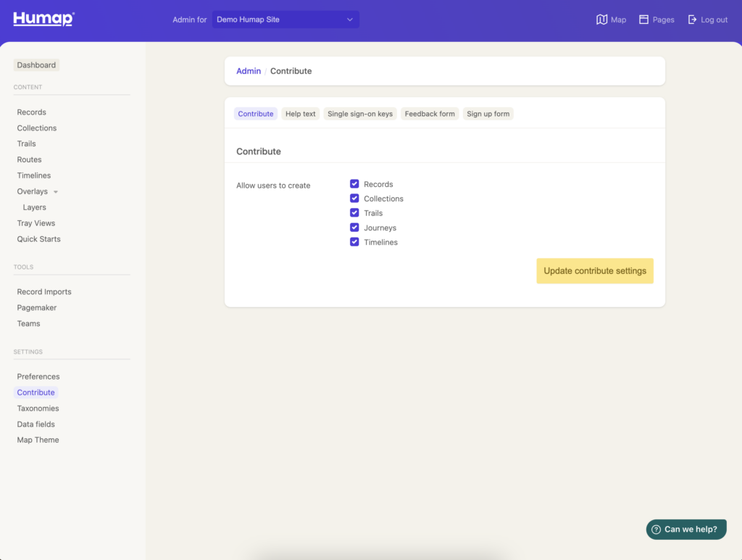Open the Demo Humap Site selector

coord(285,19)
